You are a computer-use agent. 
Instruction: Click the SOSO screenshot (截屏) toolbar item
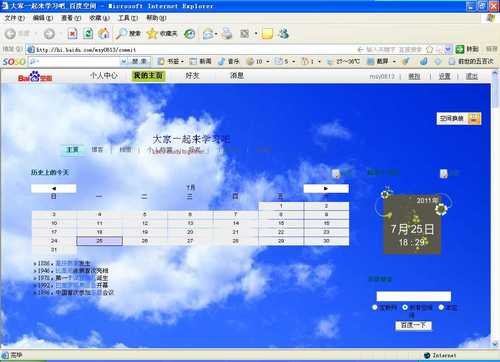[378, 61]
